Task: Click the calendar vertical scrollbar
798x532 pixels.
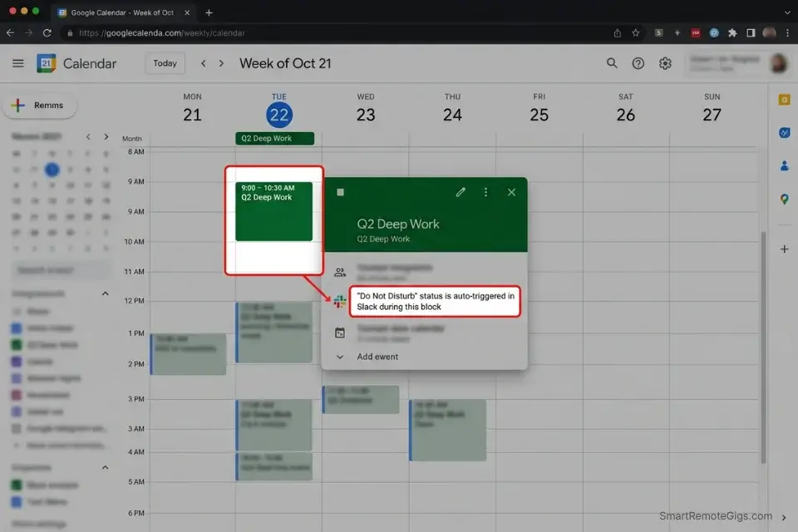Action: [x=763, y=346]
